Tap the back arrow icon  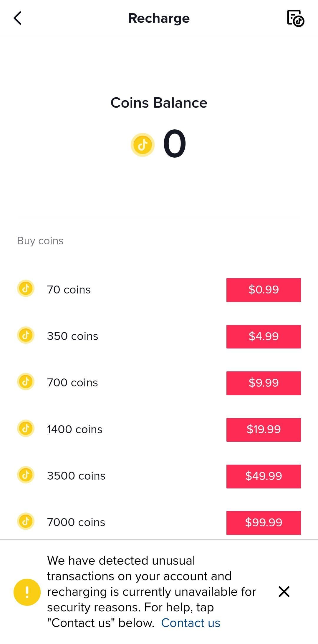pyautogui.click(x=18, y=18)
